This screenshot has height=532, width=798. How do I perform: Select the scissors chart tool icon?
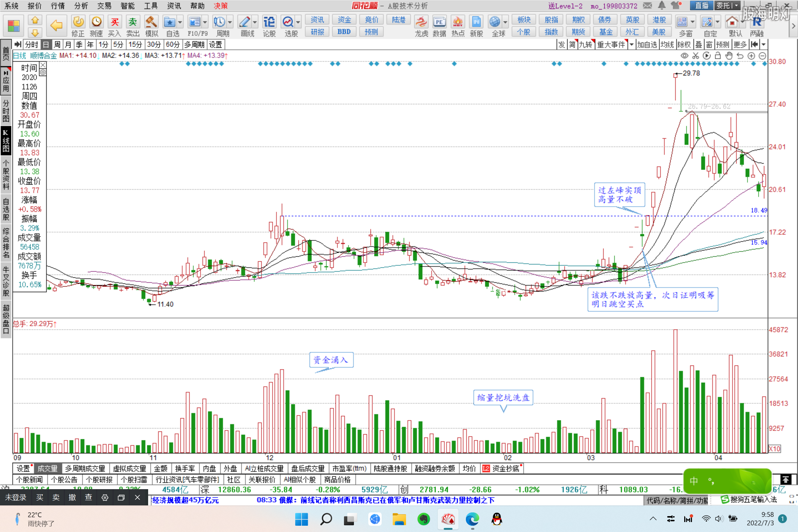tap(696, 56)
